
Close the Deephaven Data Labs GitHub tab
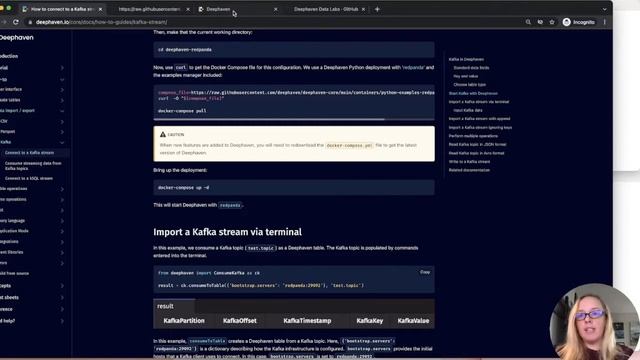[363, 9]
